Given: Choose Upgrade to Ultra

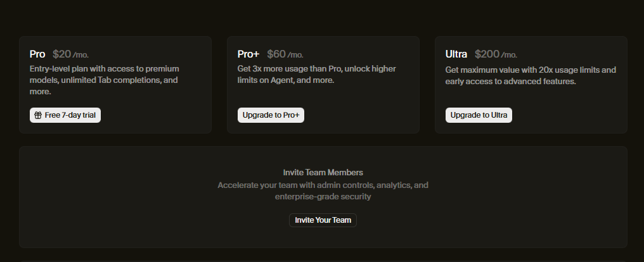Looking at the screenshot, I should coord(479,115).
